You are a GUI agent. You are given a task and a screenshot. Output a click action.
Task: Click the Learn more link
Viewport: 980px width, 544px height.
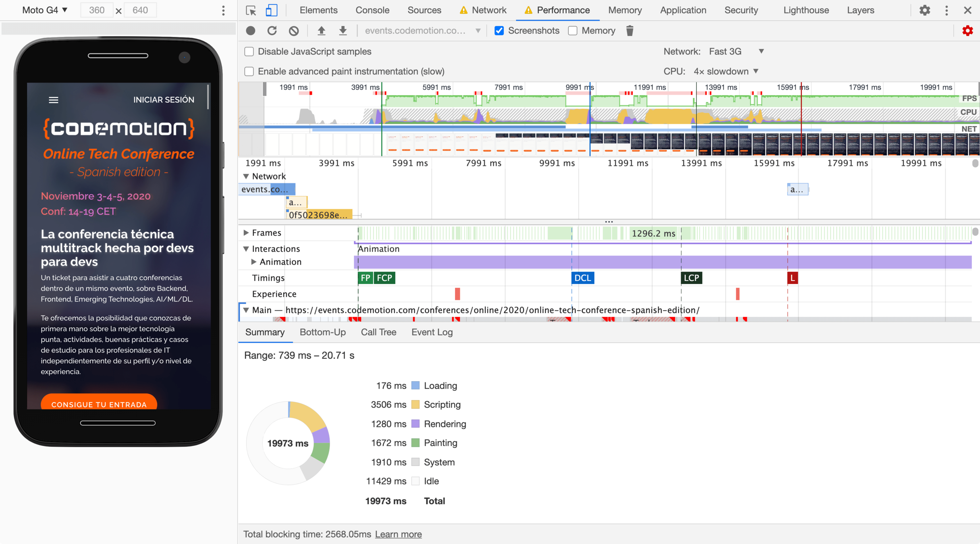[398, 534]
